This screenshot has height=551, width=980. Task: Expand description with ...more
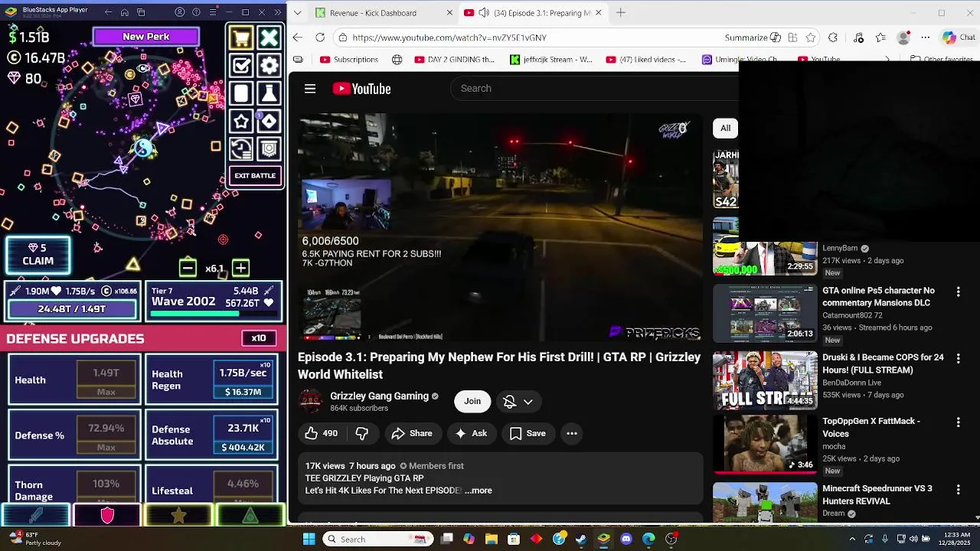click(479, 491)
